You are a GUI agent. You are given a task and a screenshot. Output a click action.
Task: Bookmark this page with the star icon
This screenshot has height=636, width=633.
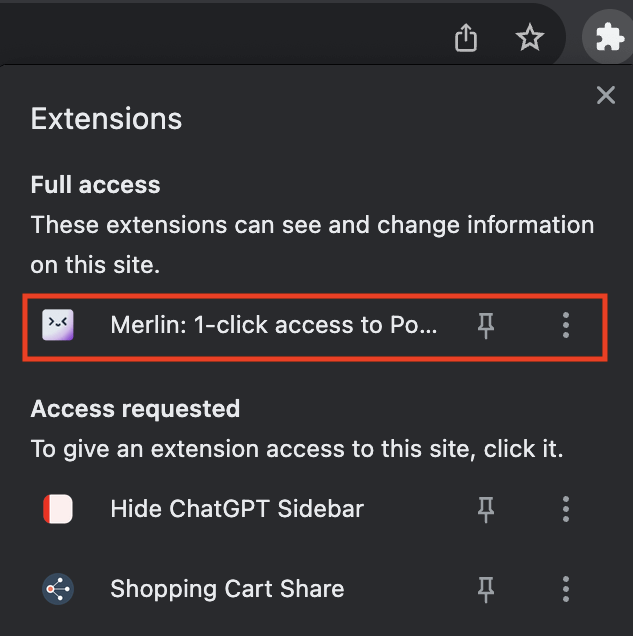[529, 38]
